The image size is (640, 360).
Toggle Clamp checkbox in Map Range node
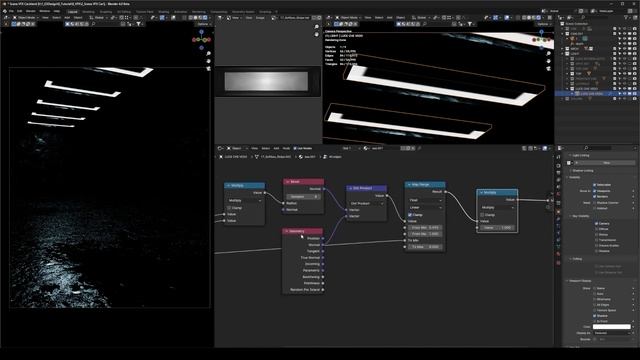410,215
